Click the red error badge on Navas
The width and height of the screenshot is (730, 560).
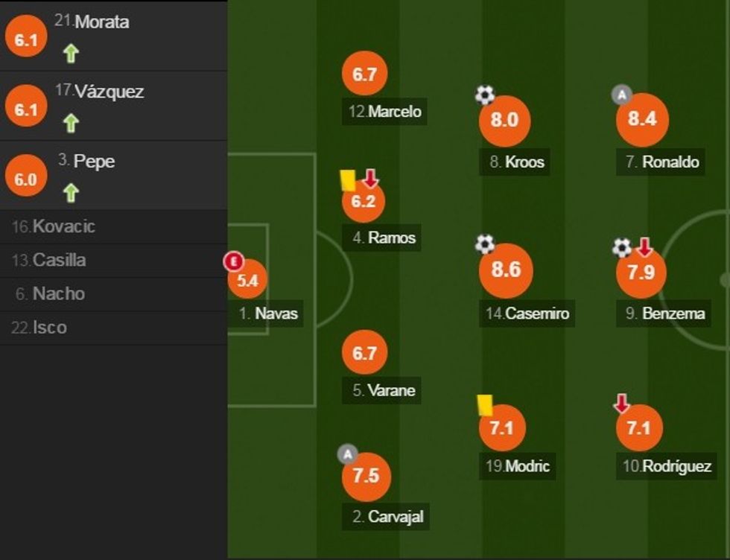(x=235, y=261)
